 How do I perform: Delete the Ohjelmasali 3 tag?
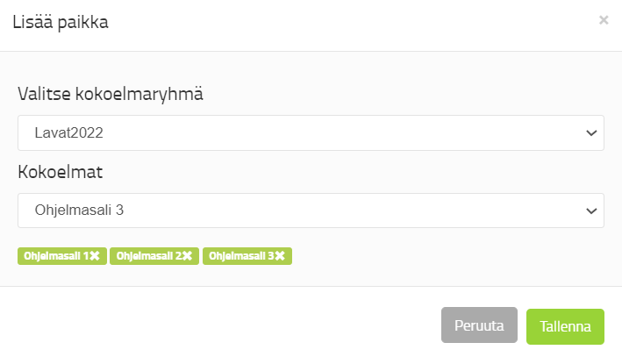[x=280, y=256]
